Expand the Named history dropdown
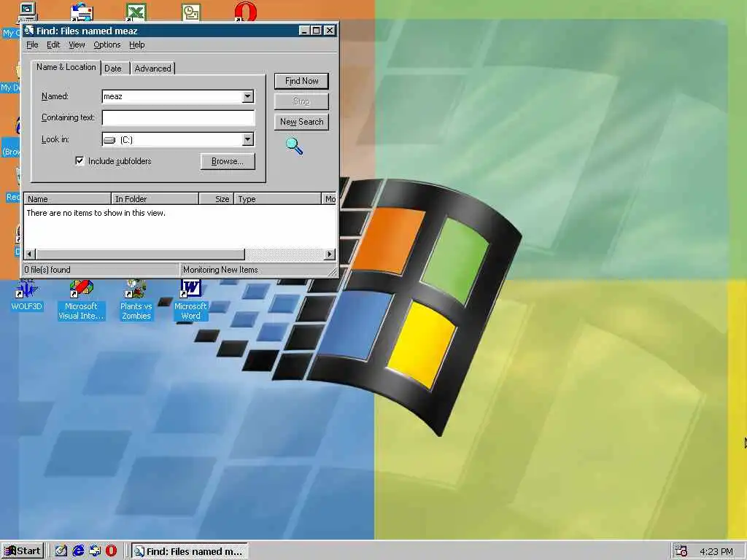Screen dimensions: 747x560 point(248,96)
